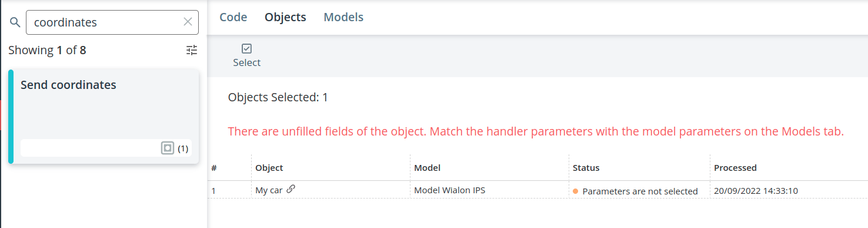This screenshot has width=868, height=228.
Task: Select the My car object row
Action: (x=538, y=190)
